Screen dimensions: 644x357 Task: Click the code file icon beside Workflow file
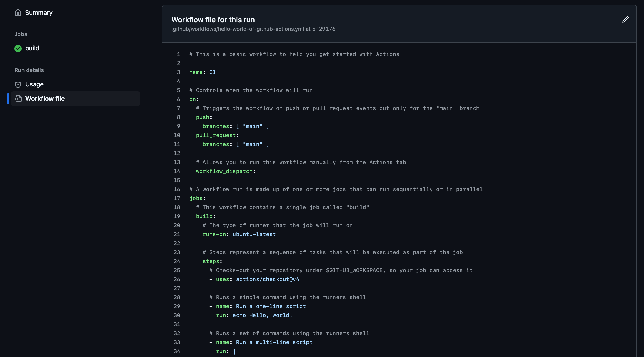(18, 99)
